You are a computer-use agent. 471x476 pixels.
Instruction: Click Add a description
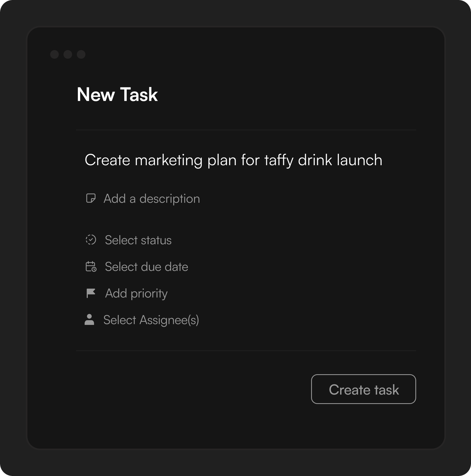[x=152, y=199]
